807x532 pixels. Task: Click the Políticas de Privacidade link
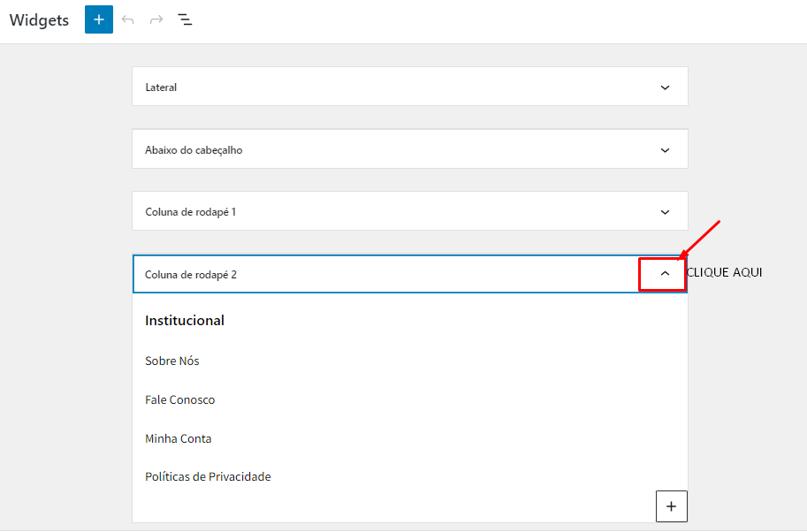click(208, 477)
